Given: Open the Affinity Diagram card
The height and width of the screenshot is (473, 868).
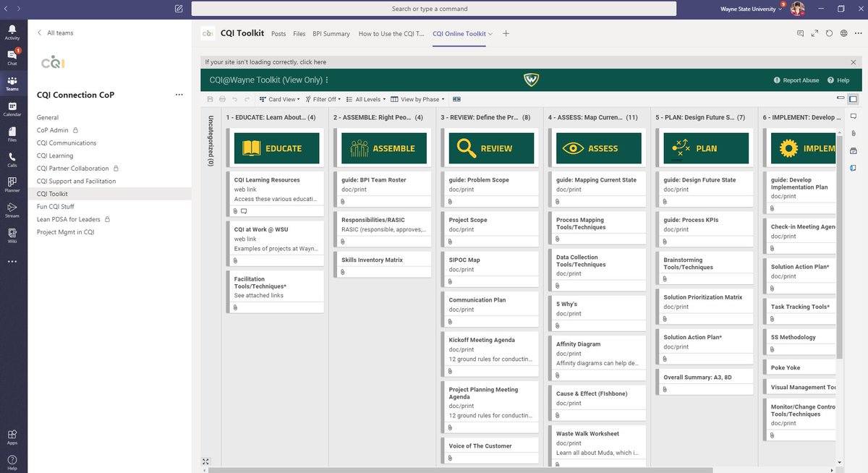Looking at the screenshot, I should [597, 359].
